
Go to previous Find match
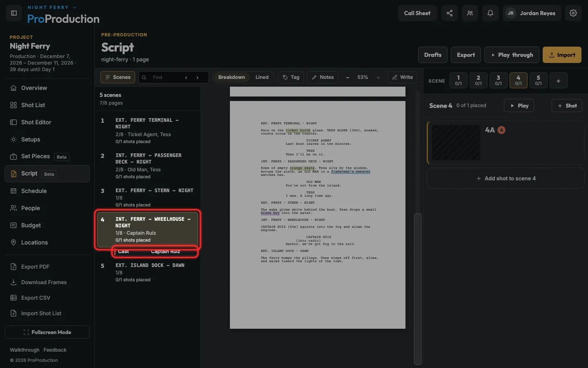coord(186,77)
